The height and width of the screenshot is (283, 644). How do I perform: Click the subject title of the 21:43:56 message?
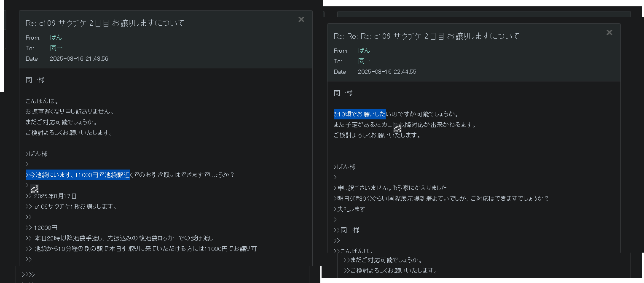click(105, 23)
